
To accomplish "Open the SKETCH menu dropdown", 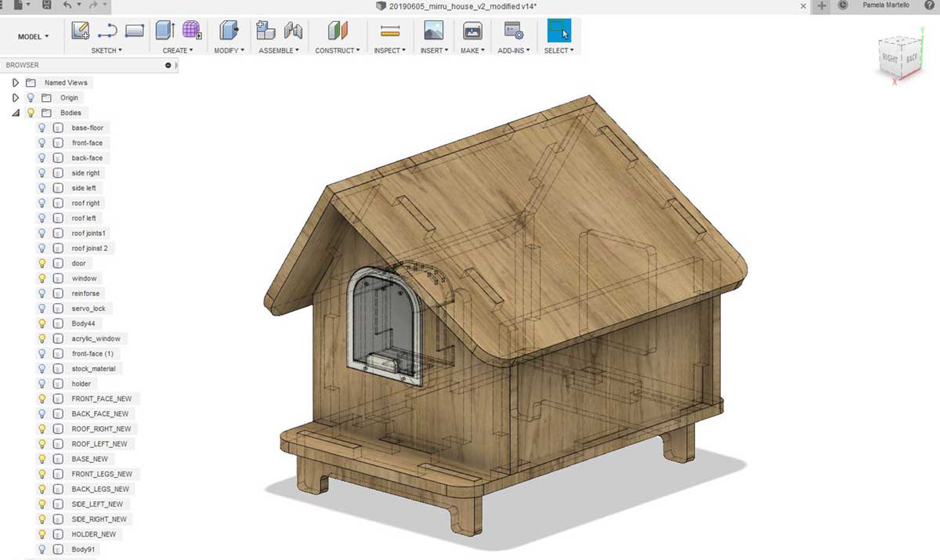I will [107, 50].
